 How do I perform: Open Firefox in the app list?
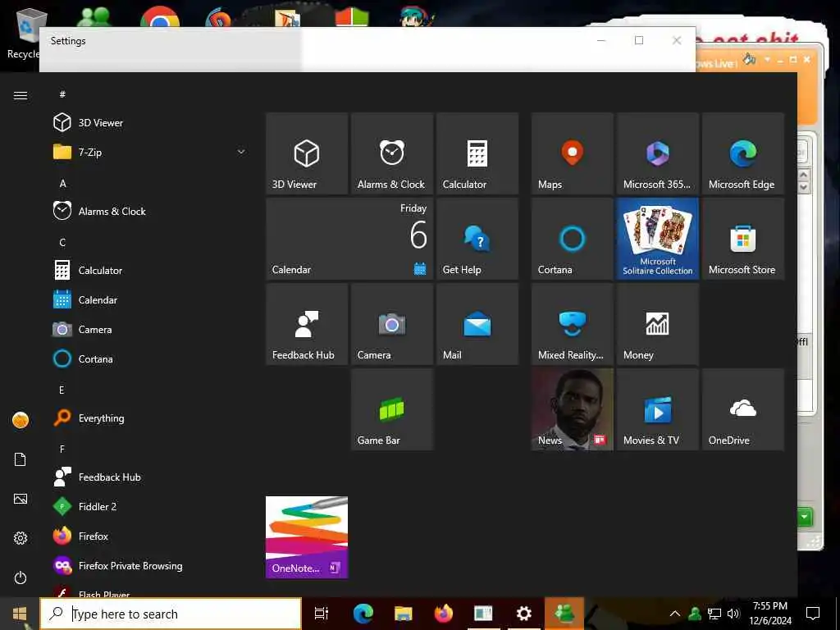point(150,536)
